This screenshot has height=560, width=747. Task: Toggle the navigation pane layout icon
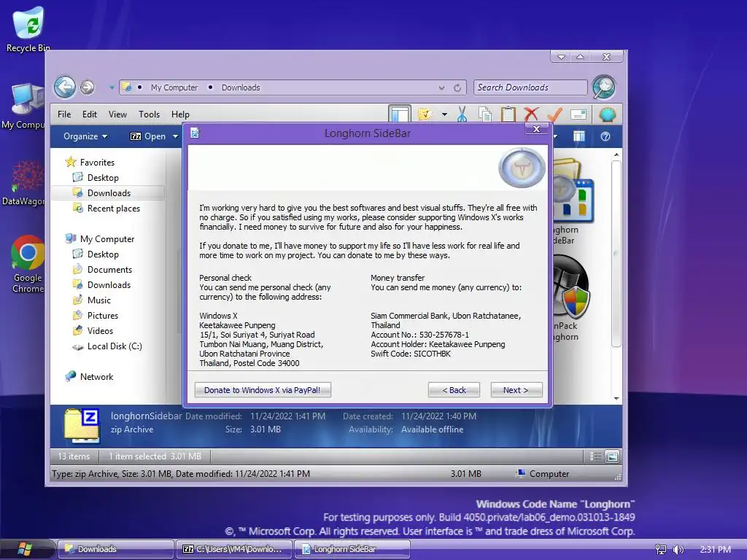tap(399, 114)
